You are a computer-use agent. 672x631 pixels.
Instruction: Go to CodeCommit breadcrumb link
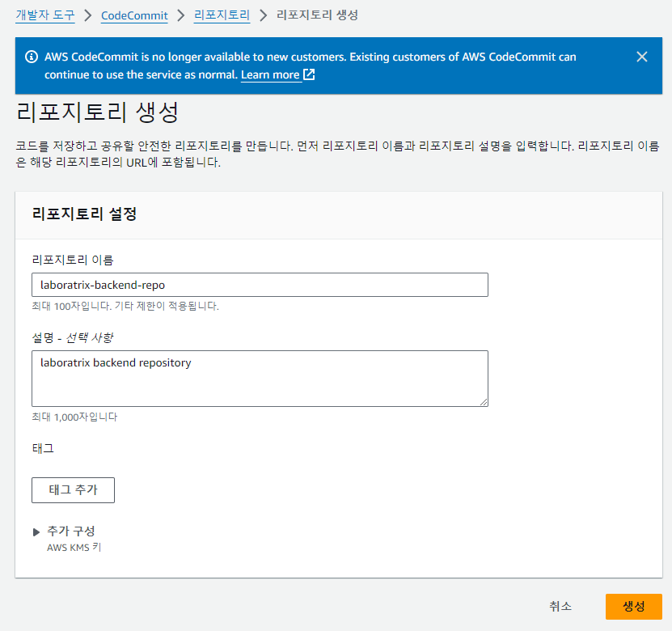click(x=134, y=16)
